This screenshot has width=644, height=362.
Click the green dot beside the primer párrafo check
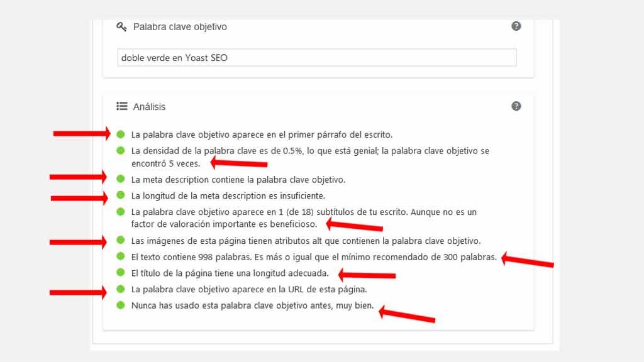tap(121, 134)
